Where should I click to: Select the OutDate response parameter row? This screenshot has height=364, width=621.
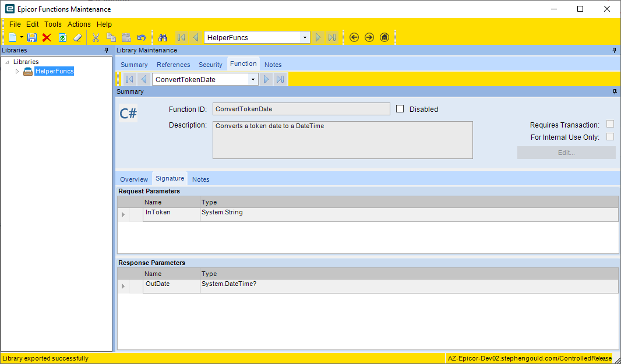coord(368,287)
